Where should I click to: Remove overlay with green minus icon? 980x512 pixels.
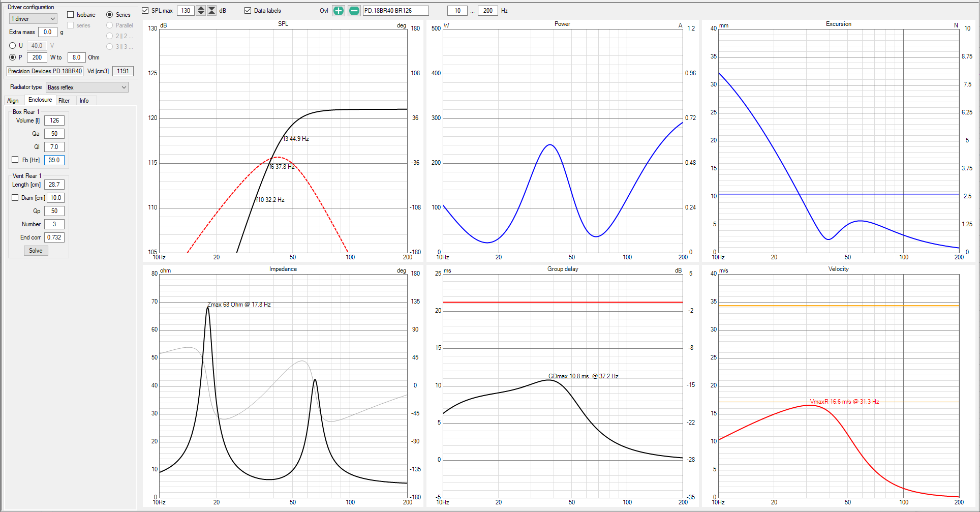354,11
